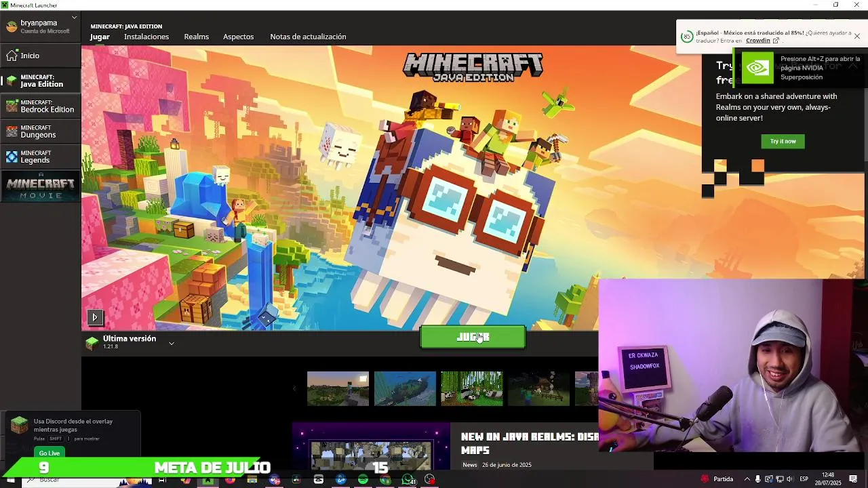Open the New on Java Realms article
The width and height of the screenshot is (868, 488).
(529, 443)
